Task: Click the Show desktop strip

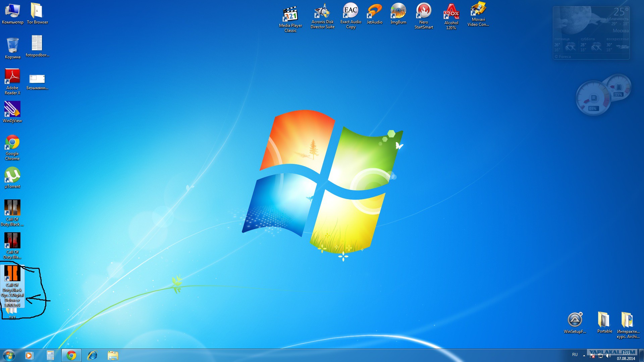Action: coord(641,355)
